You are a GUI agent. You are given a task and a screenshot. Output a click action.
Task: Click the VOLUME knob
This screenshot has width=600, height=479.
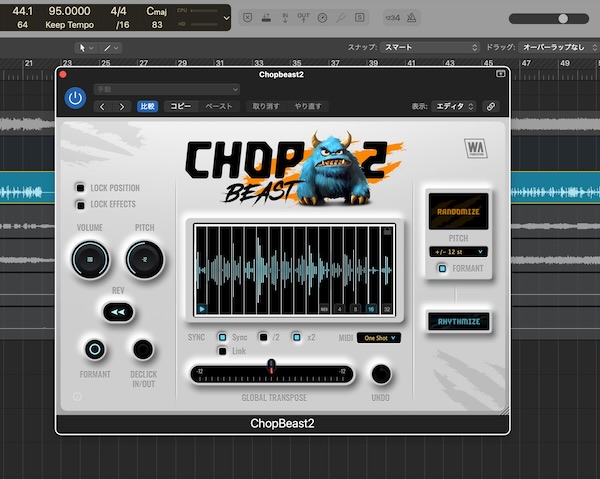coord(90,259)
